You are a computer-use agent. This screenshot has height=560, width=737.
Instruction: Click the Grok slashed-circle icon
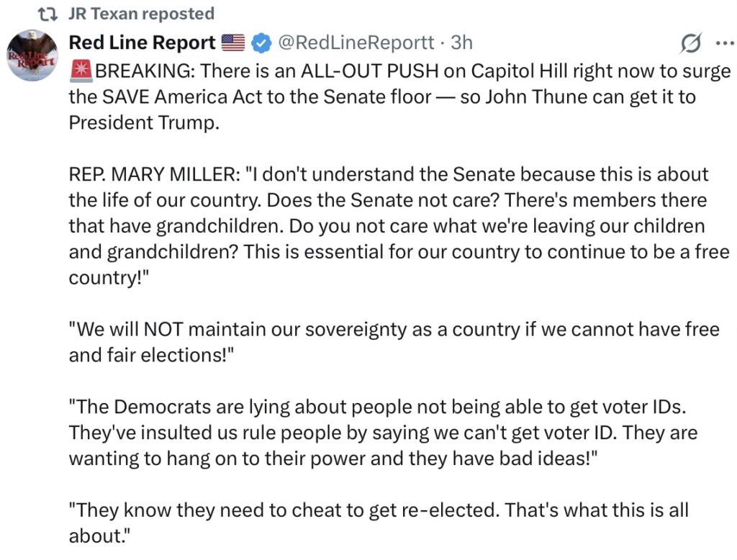690,44
